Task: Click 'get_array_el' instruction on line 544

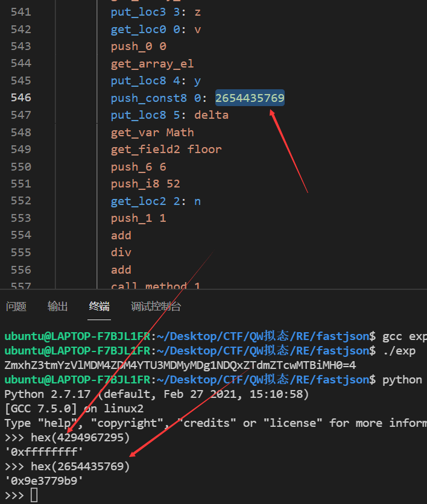Action: [x=152, y=63]
